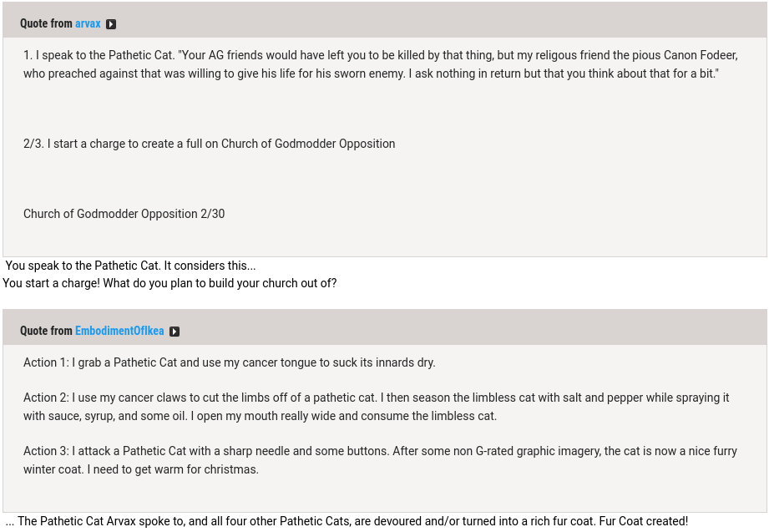
Task: Click the "Church of Godmodder Opposition 2/30" line
Action: coord(124,214)
